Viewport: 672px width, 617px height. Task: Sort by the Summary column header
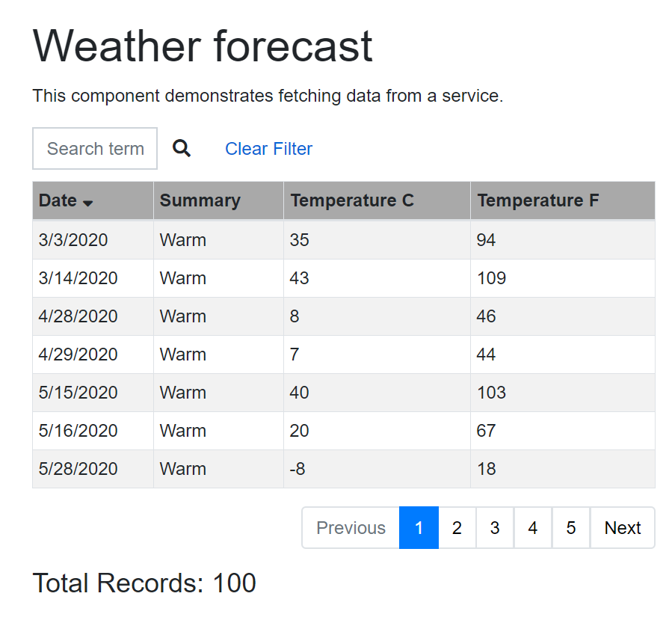(200, 200)
